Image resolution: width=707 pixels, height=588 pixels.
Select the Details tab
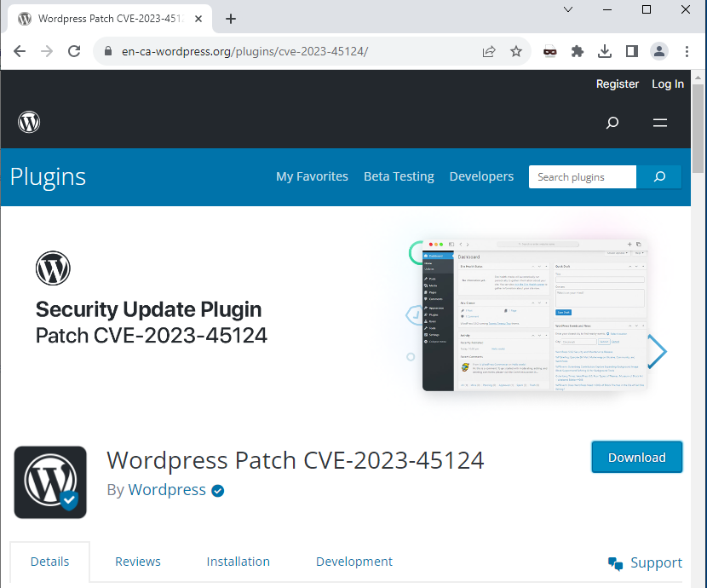49,562
